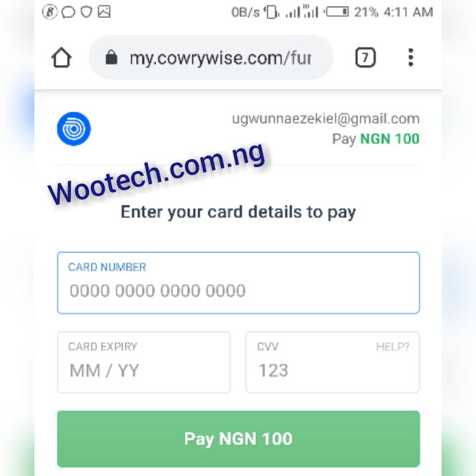Tap the battery indicator icon
Viewport: 476px width, 476px height.
point(336,12)
